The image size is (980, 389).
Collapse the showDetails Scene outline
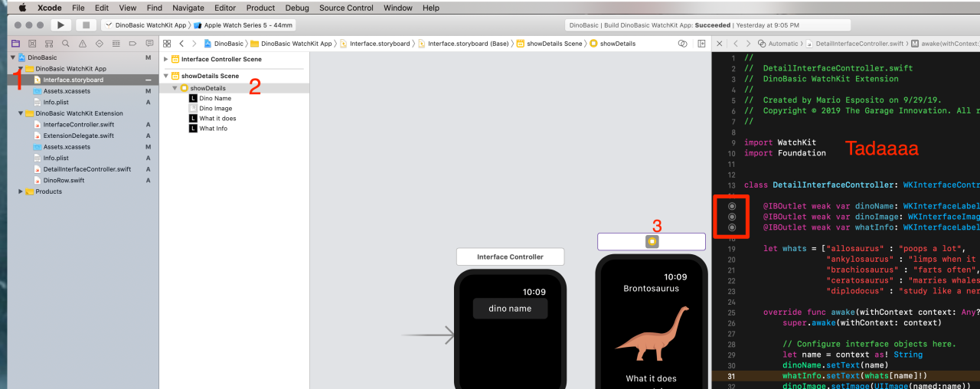(x=166, y=76)
